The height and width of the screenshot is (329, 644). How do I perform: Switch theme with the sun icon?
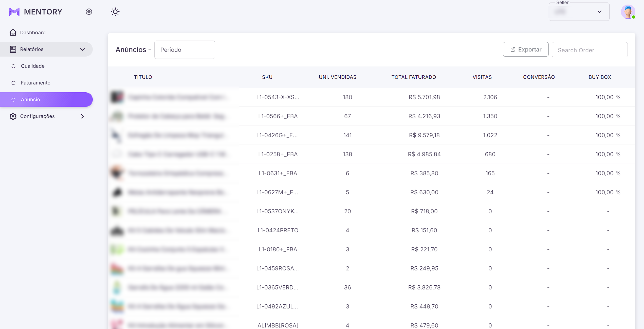[115, 12]
